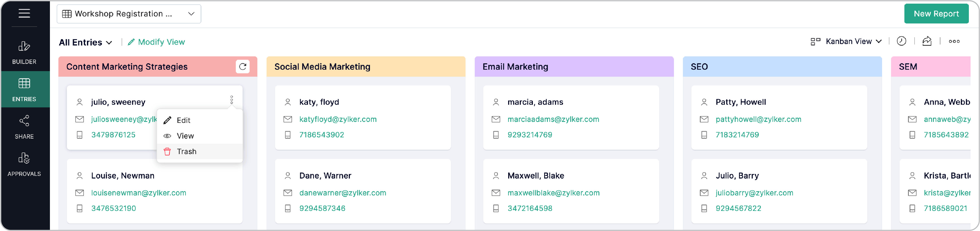
Task: Select View in the card menu
Action: click(185, 136)
